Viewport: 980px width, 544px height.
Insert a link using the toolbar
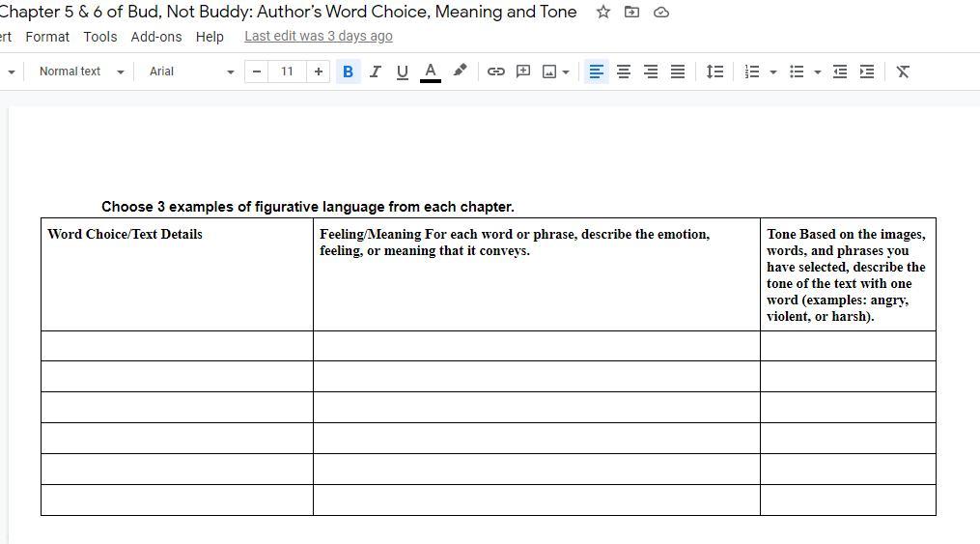(495, 72)
